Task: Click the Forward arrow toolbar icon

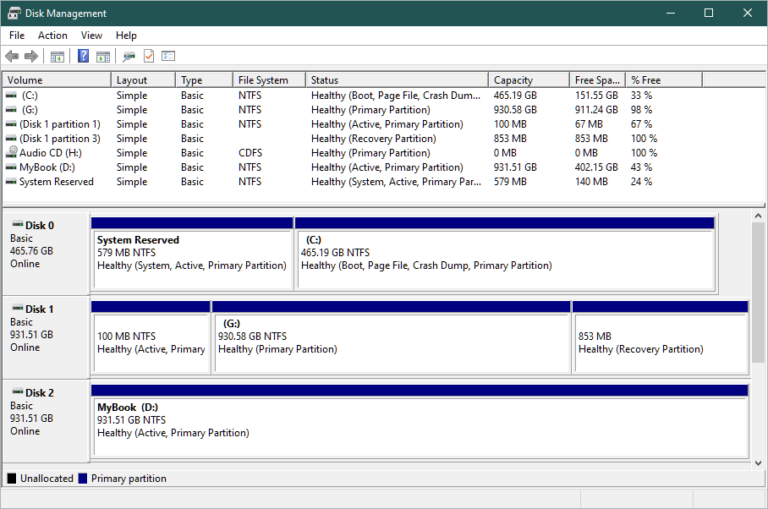Action: coord(31,56)
